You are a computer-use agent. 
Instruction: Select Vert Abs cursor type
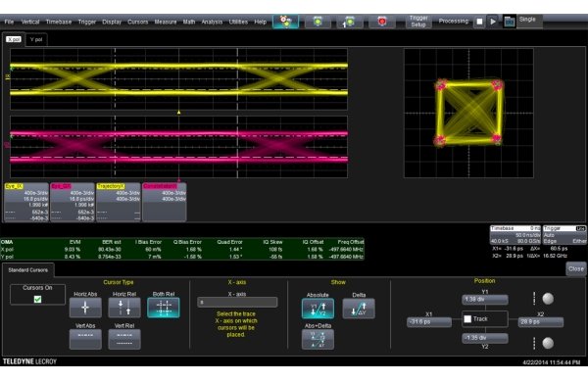coord(85,339)
